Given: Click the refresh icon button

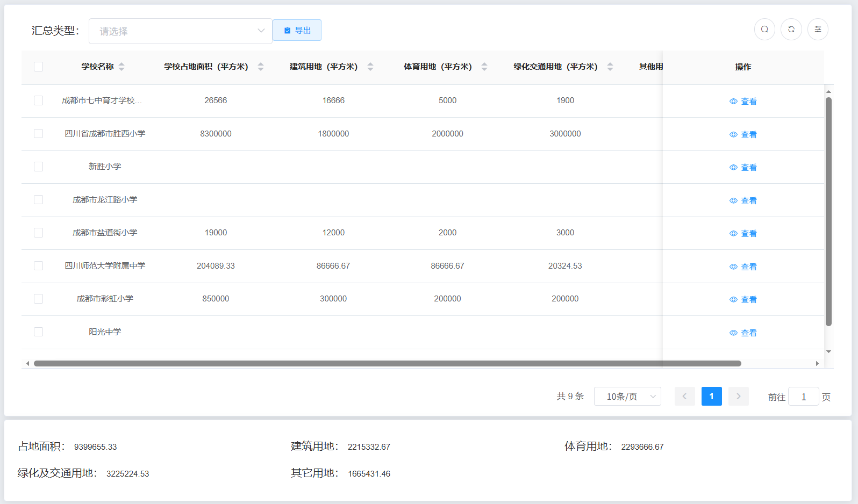Looking at the screenshot, I should 791,30.
